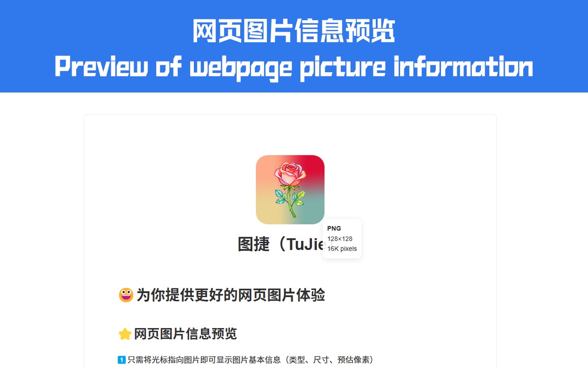
Task: Click the 128×128 dimension text
Action: pyautogui.click(x=340, y=239)
